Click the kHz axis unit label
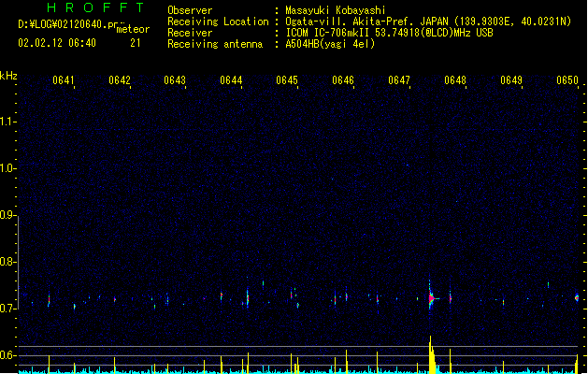Image resolution: width=588 pixels, height=374 pixels. click(8, 76)
